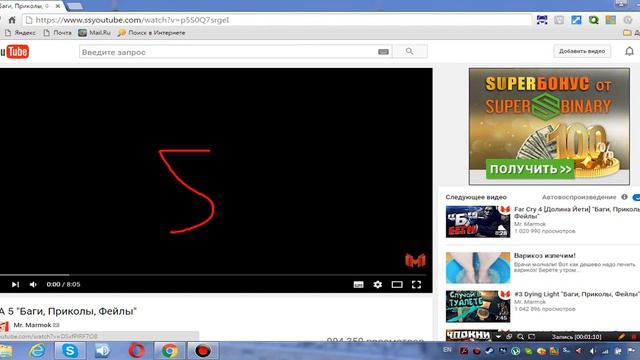The image size is (640, 360).
Task: Click the system volume tray icon
Action: [x=593, y=351]
